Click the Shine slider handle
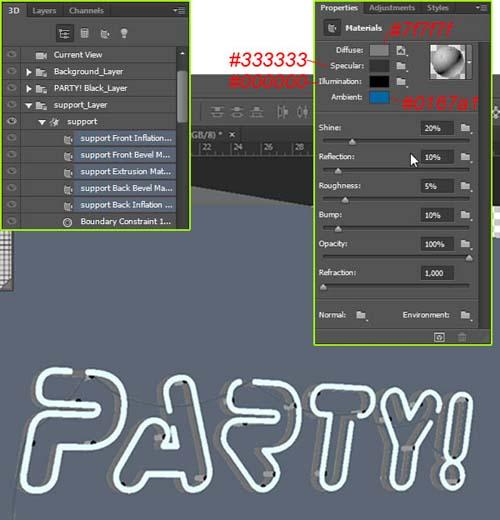Screen dimensions: 500x520 click(x=352, y=142)
